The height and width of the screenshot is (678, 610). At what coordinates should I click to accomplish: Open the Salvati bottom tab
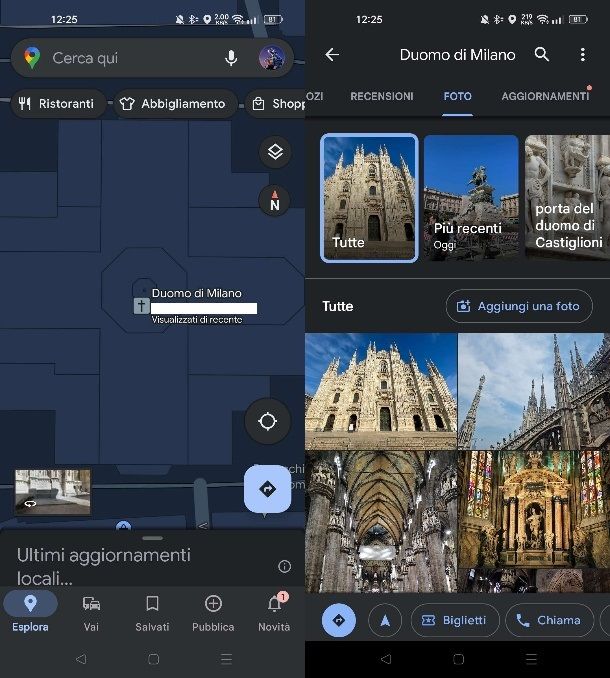[152, 614]
